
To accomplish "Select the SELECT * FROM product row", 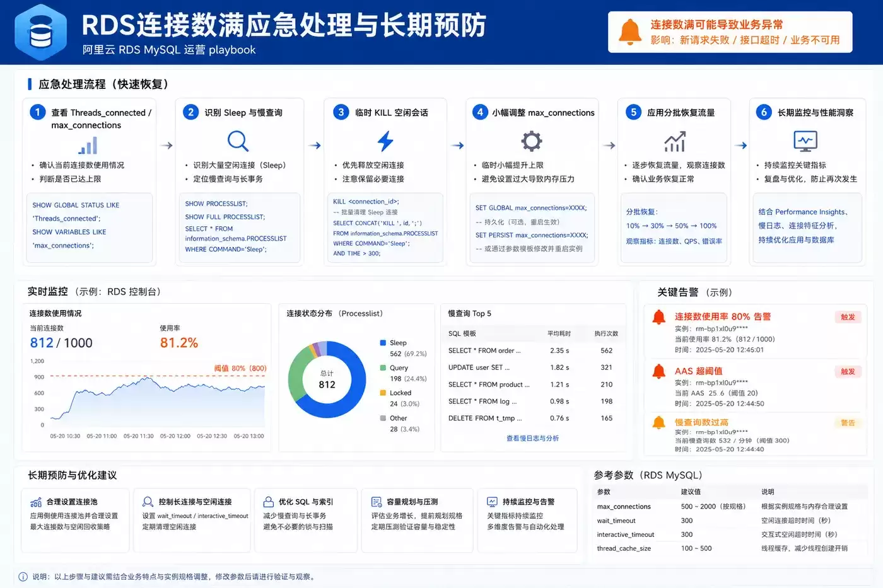I will click(x=532, y=384).
